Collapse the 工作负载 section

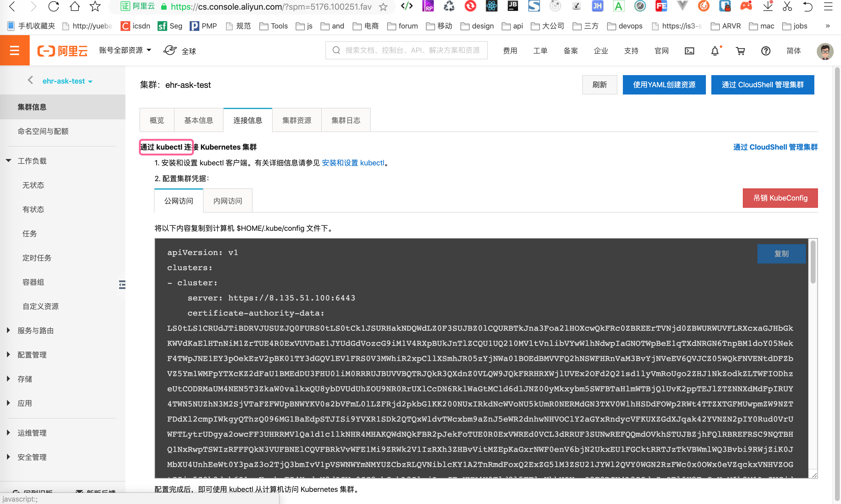point(32,161)
